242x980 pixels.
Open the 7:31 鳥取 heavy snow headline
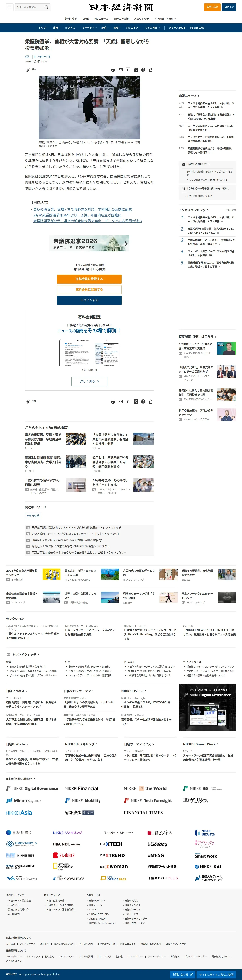pyautogui.click(x=211, y=116)
